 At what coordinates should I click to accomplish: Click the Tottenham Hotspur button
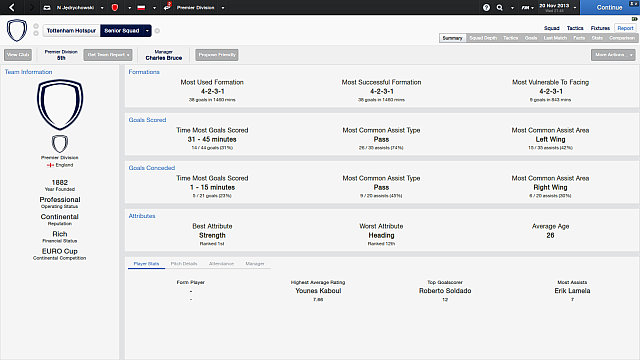point(71,31)
